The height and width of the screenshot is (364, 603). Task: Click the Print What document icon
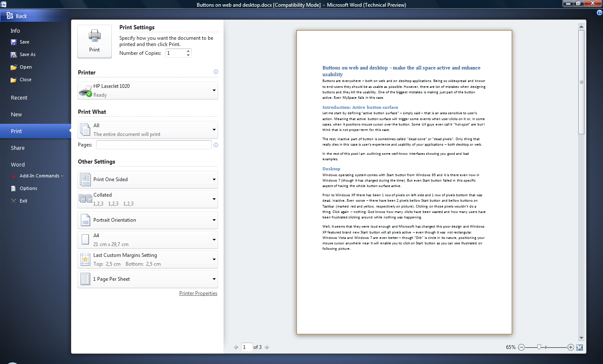[85, 130]
